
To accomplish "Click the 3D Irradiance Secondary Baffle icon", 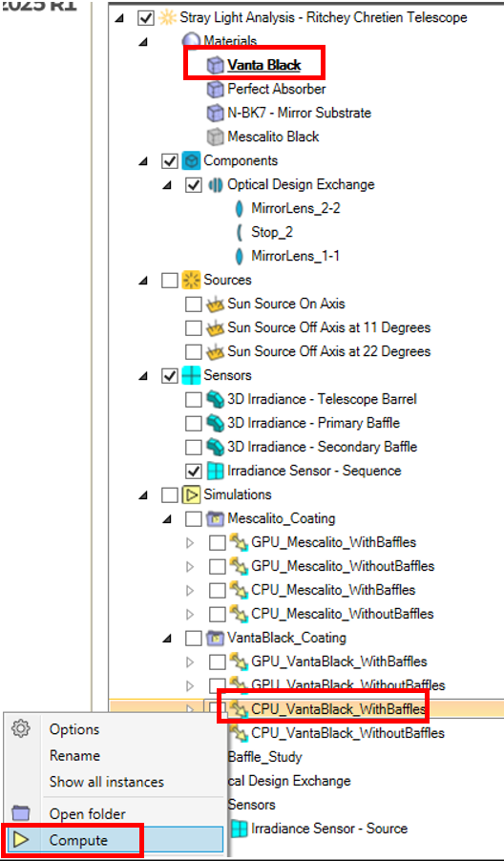I will [215, 447].
